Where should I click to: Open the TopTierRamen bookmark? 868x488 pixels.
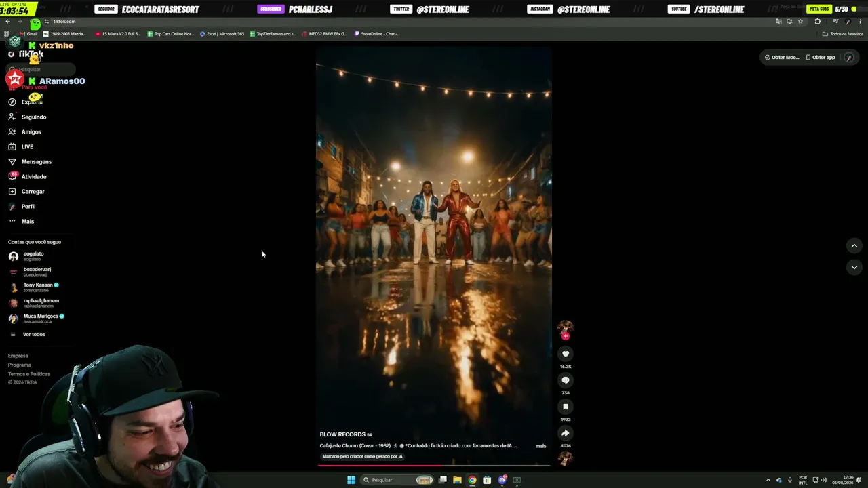pos(273,34)
